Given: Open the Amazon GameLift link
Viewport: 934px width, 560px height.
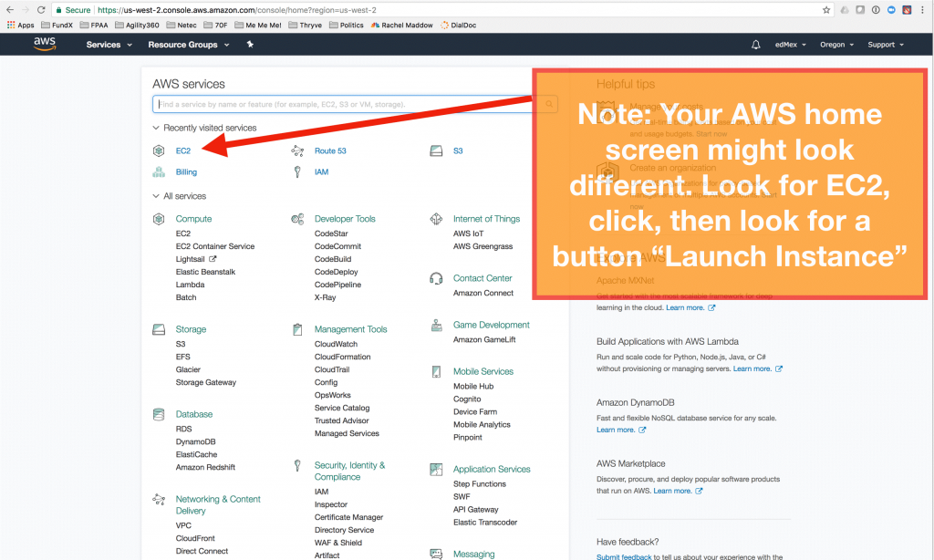Looking at the screenshot, I should point(484,340).
